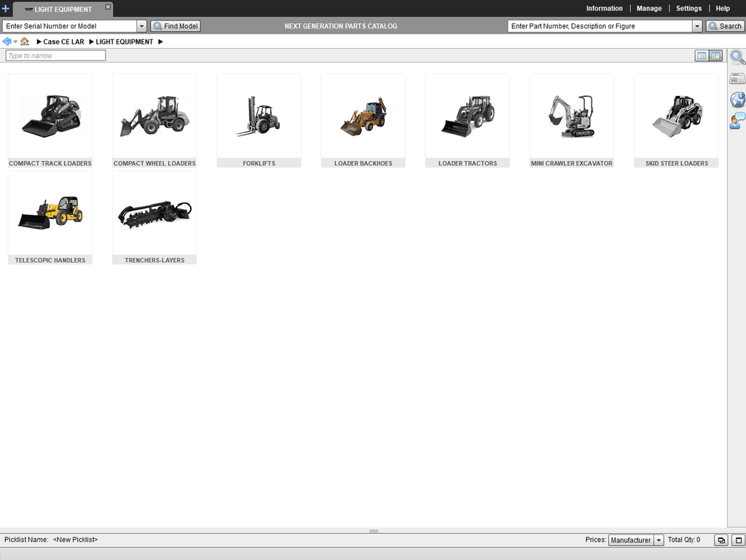746x560 pixels.
Task: Open the globe information sidebar icon
Action: [x=737, y=100]
